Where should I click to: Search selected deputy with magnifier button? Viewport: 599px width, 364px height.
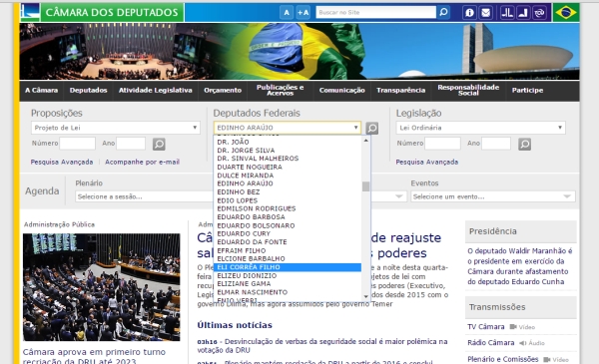372,128
